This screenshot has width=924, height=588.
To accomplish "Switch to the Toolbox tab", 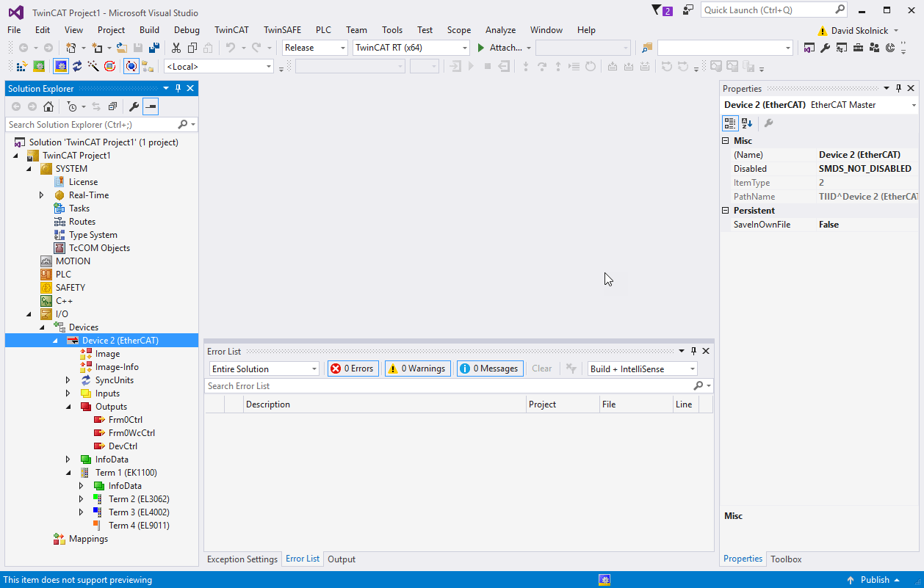I will tap(786, 559).
